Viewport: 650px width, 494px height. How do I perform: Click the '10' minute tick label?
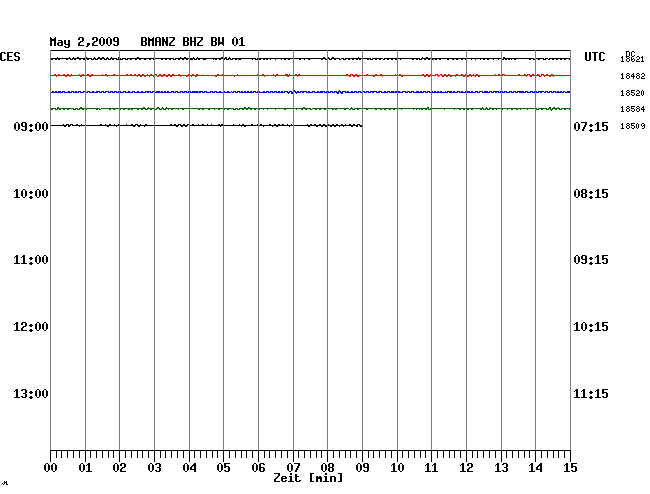click(397, 468)
